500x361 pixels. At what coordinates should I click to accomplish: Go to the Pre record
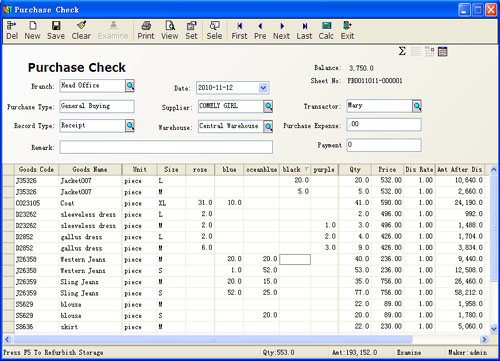click(x=260, y=30)
